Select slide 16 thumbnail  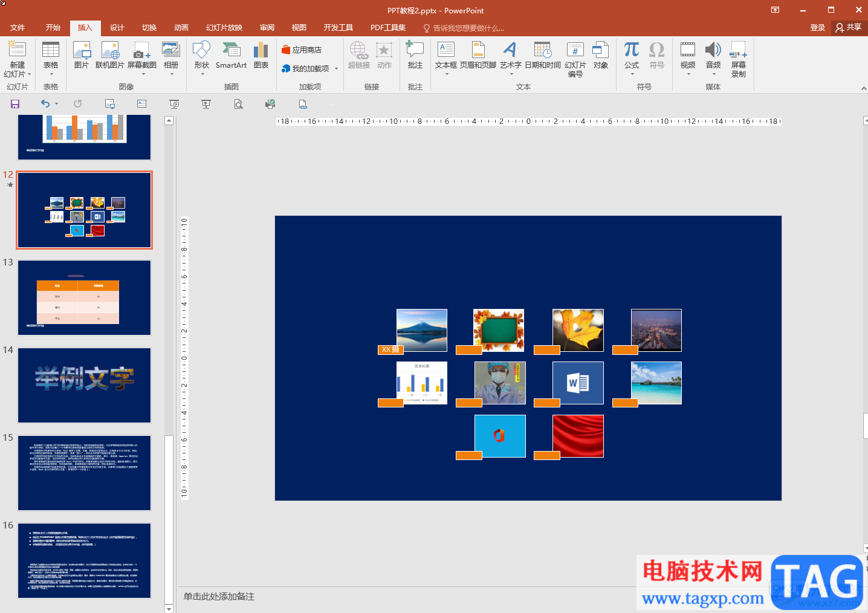point(84,560)
